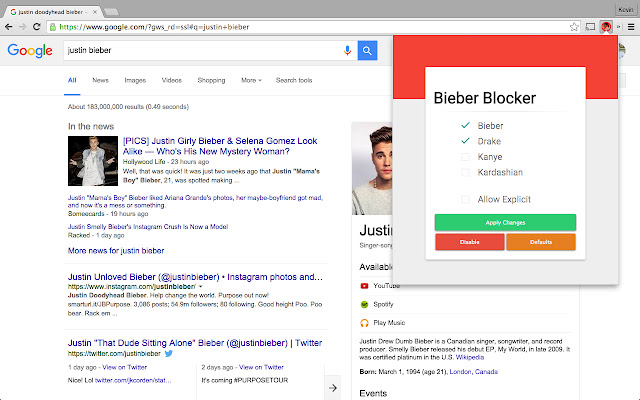Click the Kevin profile button
The height and width of the screenshot is (400, 640).
(x=625, y=9)
